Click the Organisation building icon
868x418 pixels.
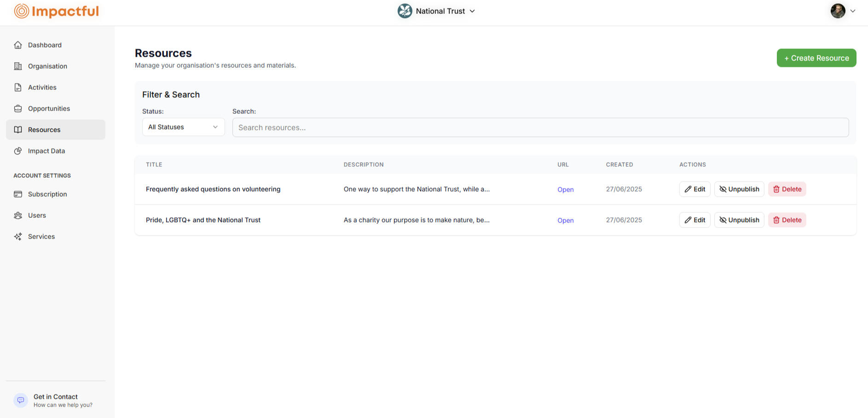[17, 66]
